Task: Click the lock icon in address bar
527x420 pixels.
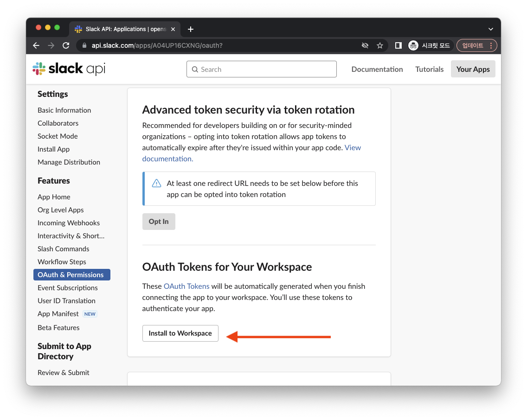Action: [x=84, y=45]
